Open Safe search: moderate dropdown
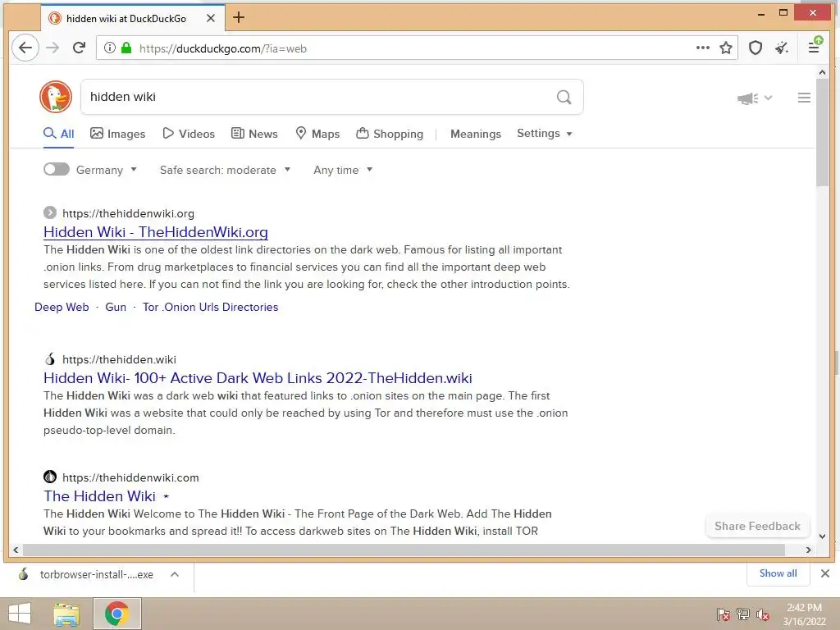This screenshot has height=630, width=840. (x=225, y=170)
